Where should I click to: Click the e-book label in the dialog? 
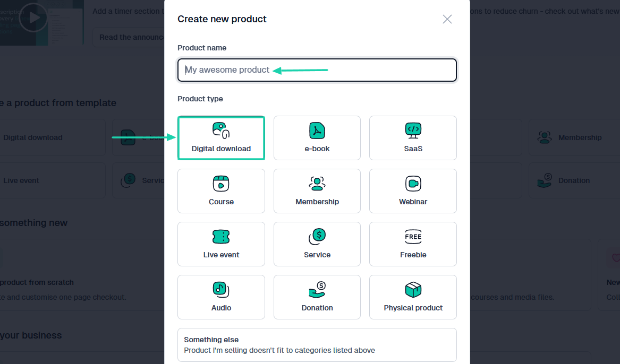pyautogui.click(x=317, y=149)
